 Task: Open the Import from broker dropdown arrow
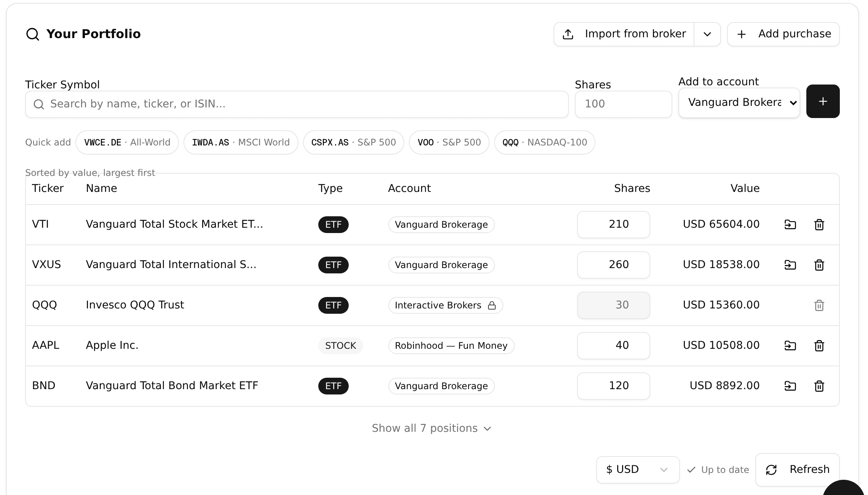coord(707,34)
